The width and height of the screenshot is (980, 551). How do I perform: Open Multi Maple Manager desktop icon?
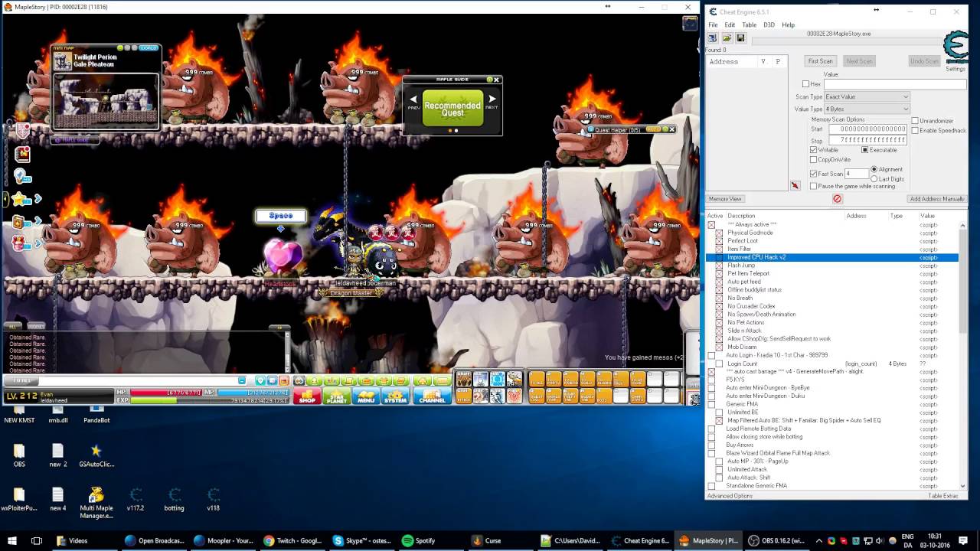(x=96, y=503)
